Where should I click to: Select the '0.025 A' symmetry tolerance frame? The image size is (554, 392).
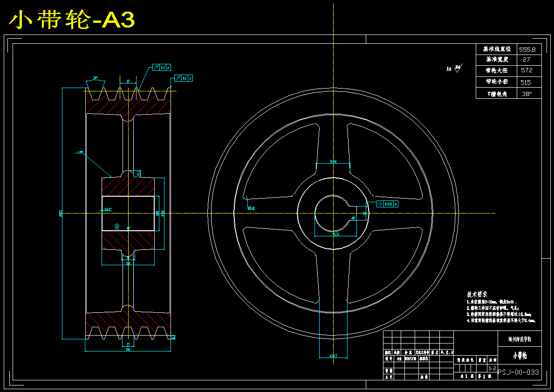point(387,204)
